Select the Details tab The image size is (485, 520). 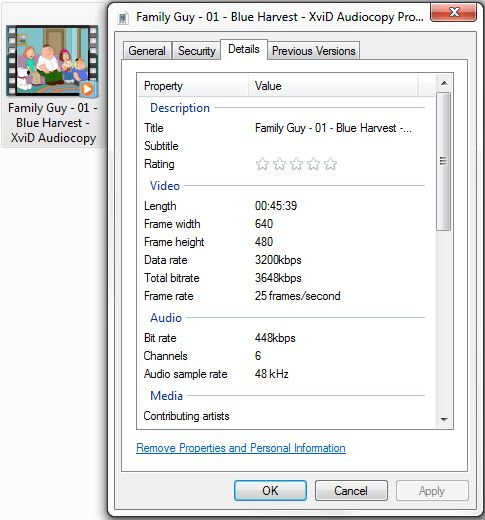(244, 49)
